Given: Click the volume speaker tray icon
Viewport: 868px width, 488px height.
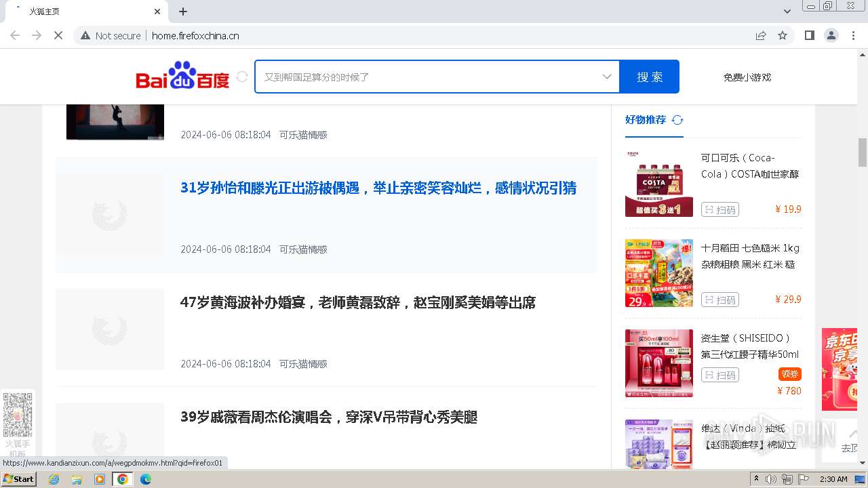Looking at the screenshot, I should (x=771, y=479).
